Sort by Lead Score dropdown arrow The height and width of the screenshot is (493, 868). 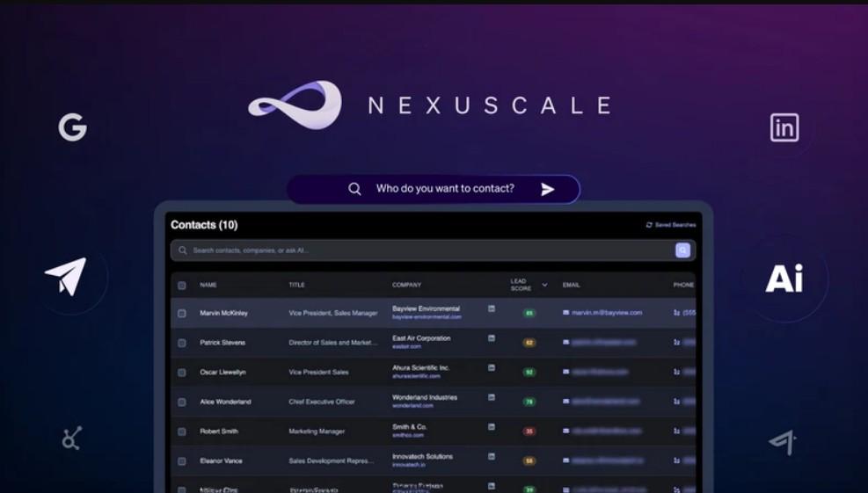[544, 285]
